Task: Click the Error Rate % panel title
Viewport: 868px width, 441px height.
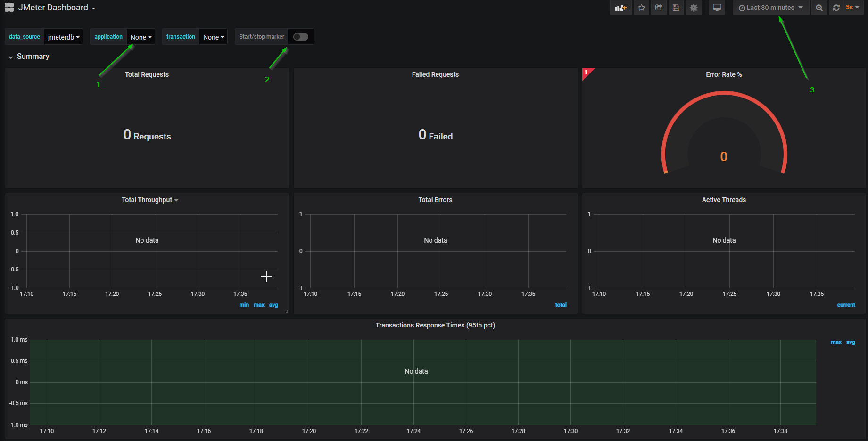Action: 724,74
